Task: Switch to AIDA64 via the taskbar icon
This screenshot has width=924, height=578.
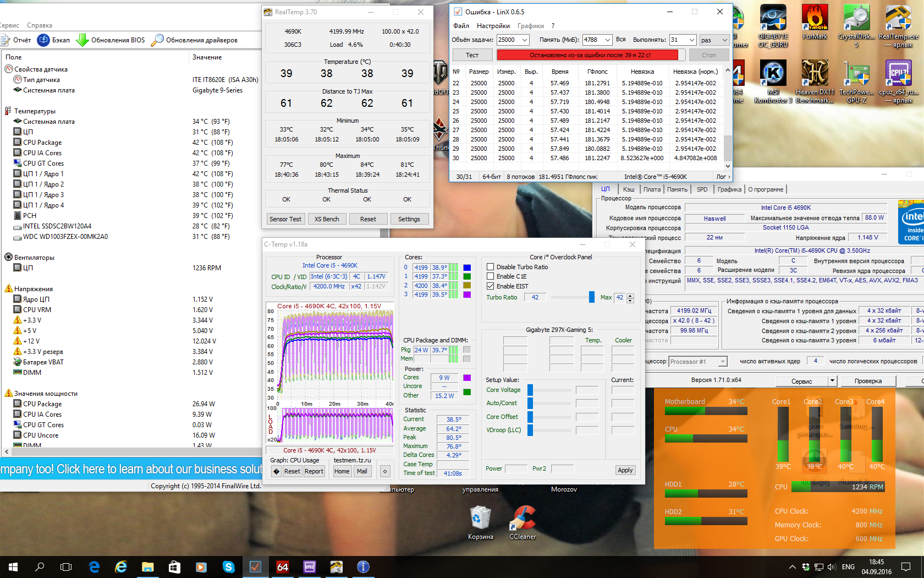Action: tap(282, 567)
